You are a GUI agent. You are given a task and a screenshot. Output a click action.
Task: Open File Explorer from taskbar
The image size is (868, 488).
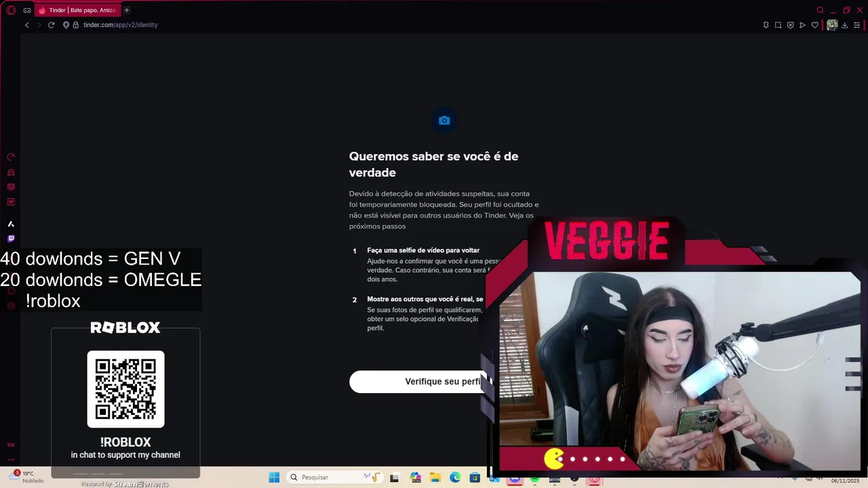[x=435, y=477]
